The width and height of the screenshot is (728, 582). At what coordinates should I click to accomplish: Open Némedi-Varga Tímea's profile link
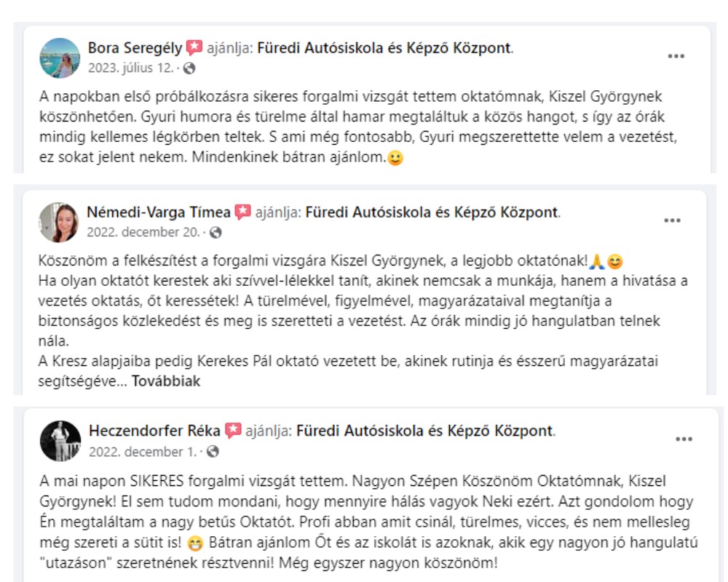coord(161,211)
